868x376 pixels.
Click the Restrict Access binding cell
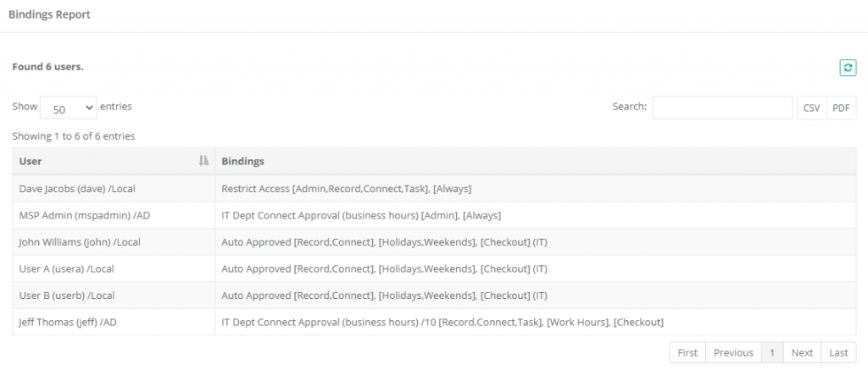pyautogui.click(x=346, y=188)
